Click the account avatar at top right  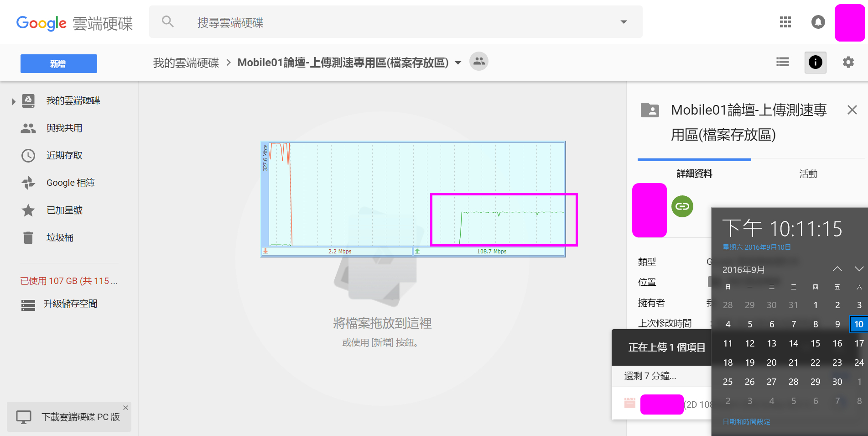tap(850, 23)
